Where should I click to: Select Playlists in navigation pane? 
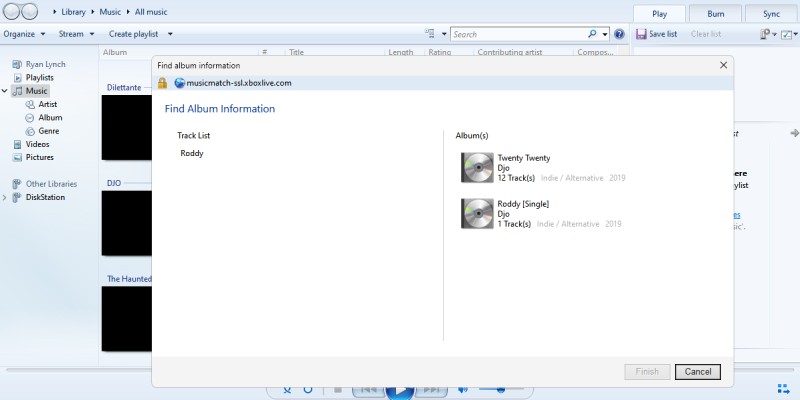[39, 78]
